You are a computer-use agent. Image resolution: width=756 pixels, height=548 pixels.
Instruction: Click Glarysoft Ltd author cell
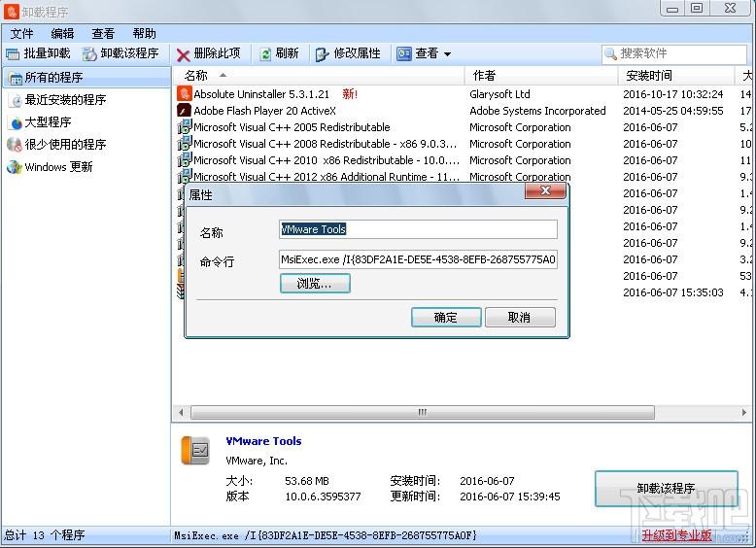499,94
